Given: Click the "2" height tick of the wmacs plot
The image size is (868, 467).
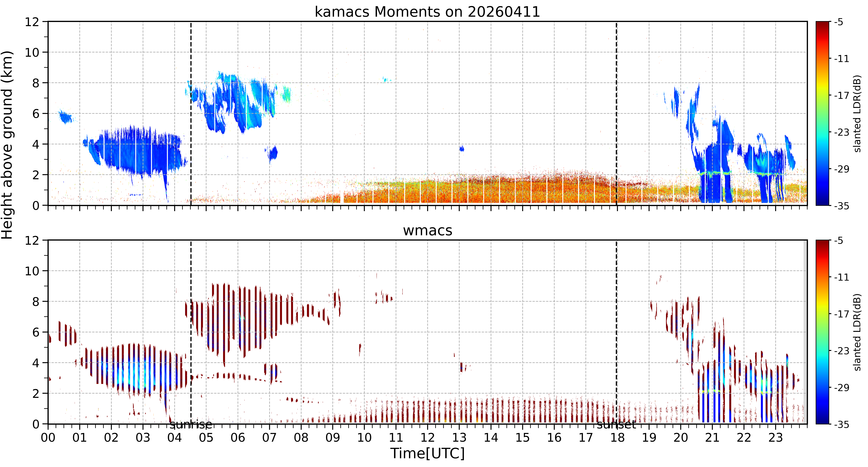Looking at the screenshot, I should (x=36, y=394).
